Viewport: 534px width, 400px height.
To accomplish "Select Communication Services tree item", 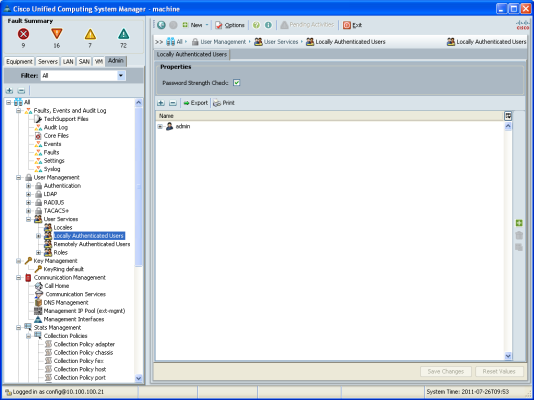I will click(76, 294).
